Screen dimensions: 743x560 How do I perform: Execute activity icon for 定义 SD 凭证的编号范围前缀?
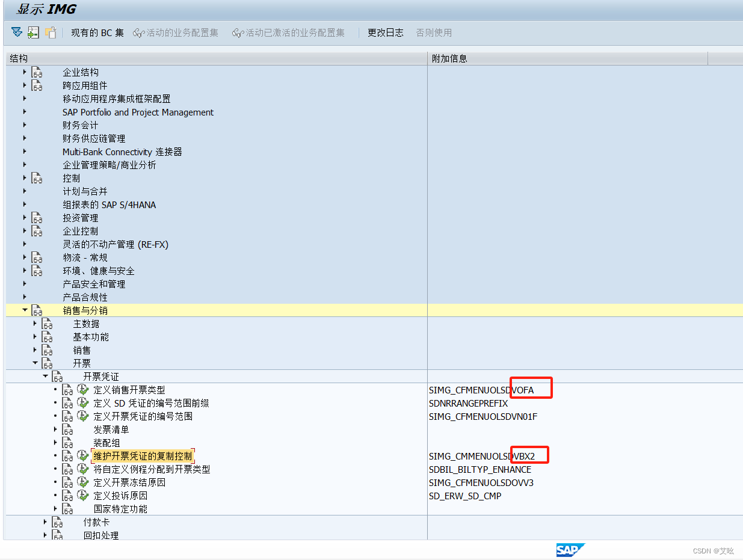(83, 403)
